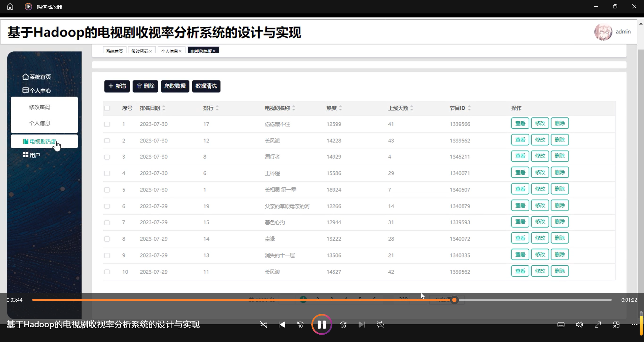Click 删除 for 消失的十一层

[x=560, y=255]
